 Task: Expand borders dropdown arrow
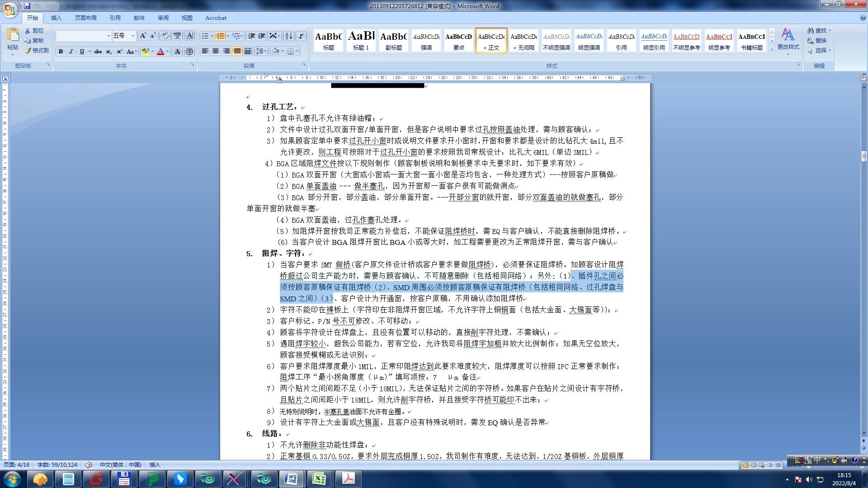297,51
